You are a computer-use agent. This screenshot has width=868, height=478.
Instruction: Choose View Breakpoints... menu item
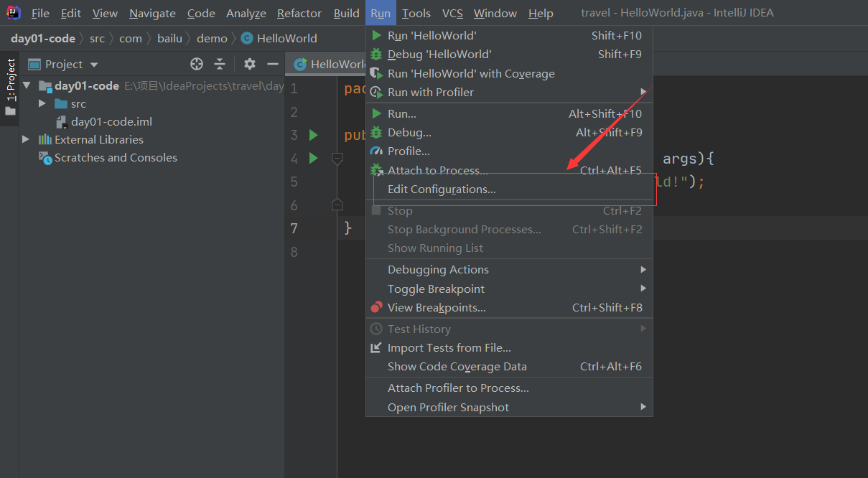[x=509, y=307]
